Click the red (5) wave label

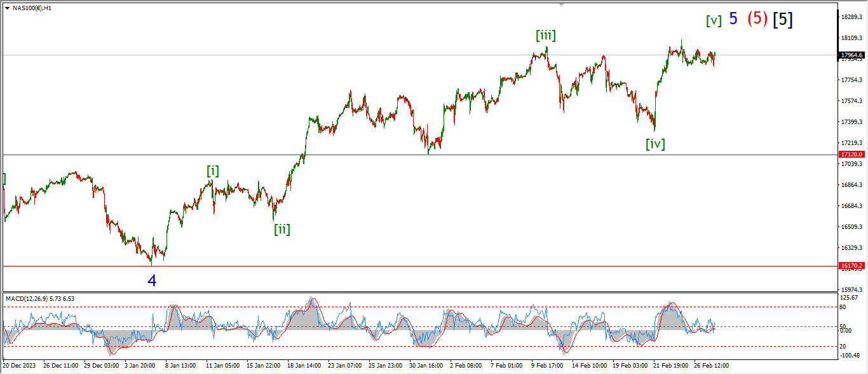coord(757,19)
